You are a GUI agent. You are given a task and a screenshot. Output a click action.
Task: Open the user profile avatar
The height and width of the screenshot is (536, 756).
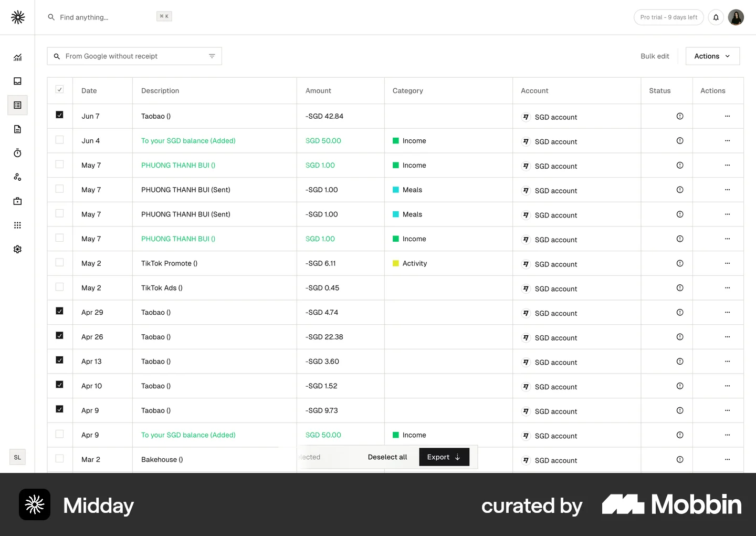736,17
